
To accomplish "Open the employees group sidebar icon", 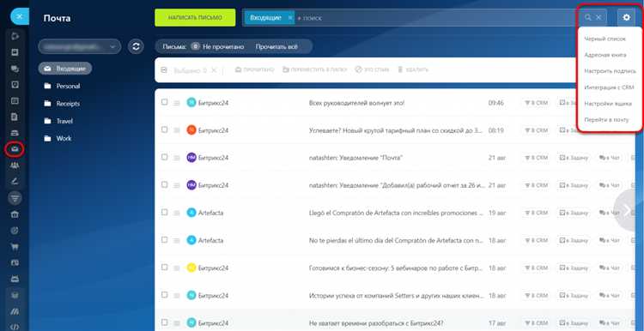I will coord(15,165).
